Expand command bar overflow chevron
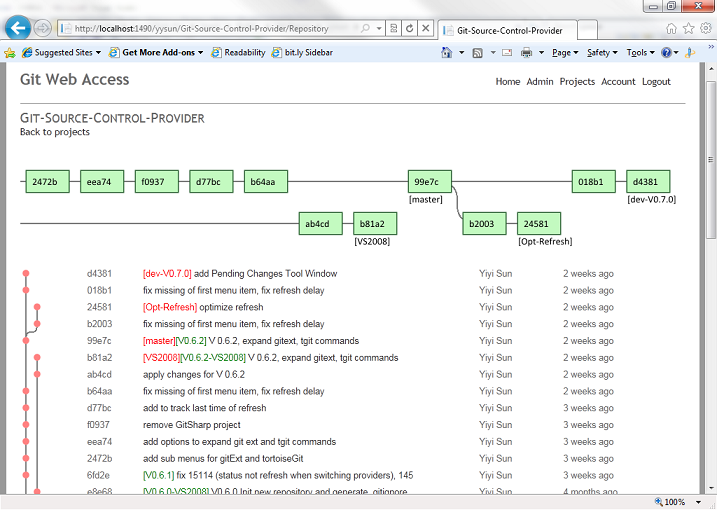The width and height of the screenshot is (717, 510). (x=711, y=47)
